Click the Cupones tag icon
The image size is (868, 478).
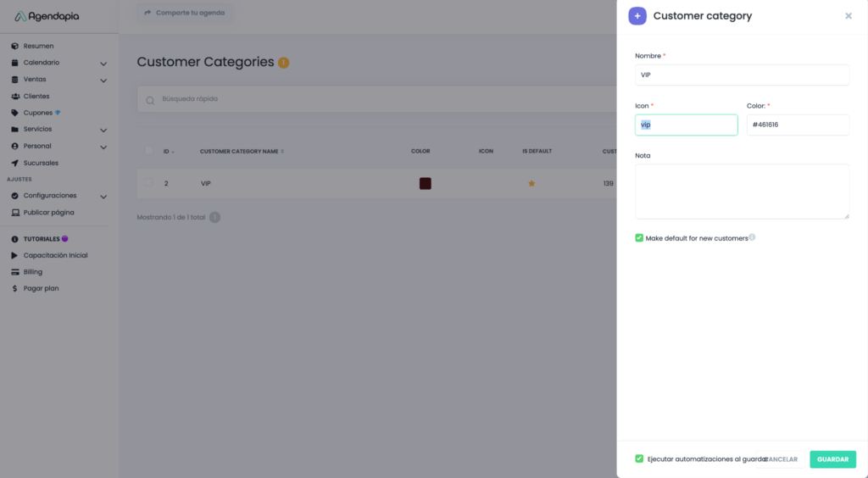[x=15, y=113]
